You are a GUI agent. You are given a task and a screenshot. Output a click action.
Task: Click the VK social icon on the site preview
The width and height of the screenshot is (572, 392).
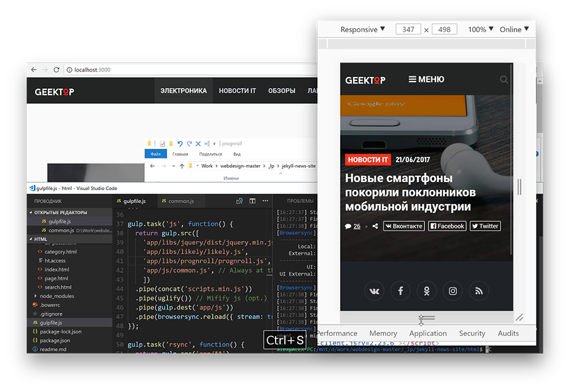[x=374, y=290]
